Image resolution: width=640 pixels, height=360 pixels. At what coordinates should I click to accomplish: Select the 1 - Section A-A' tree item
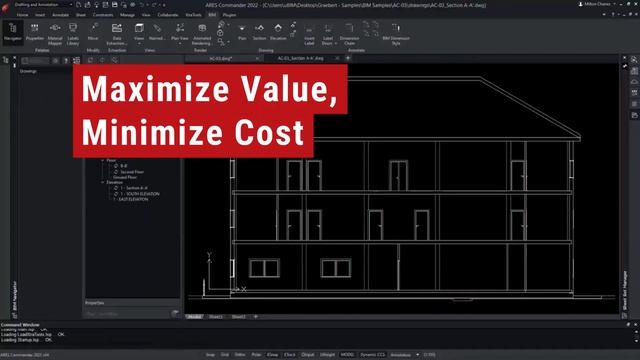pos(134,188)
